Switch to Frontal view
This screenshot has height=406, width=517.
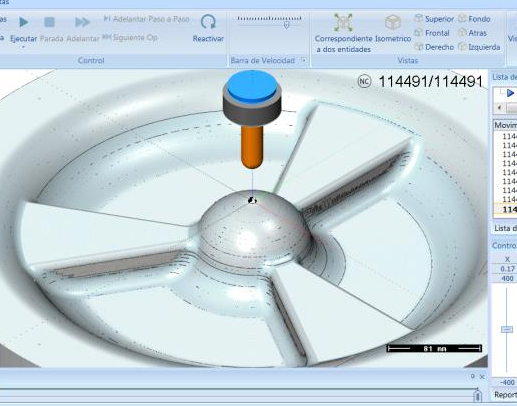(x=432, y=33)
